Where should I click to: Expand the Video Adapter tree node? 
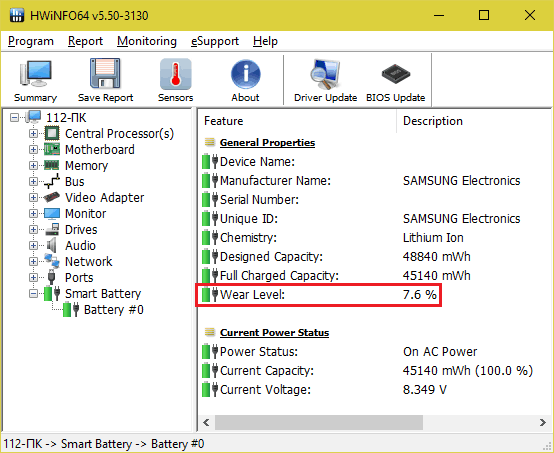click(x=33, y=198)
